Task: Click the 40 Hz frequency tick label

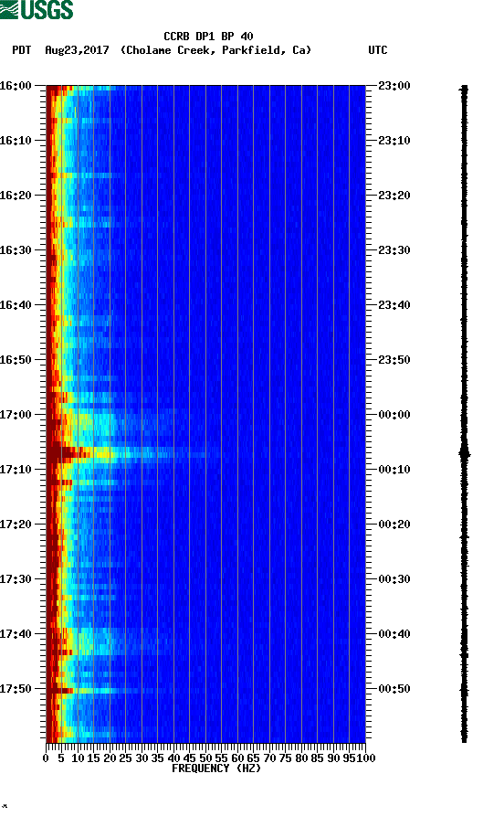Action: pyautogui.click(x=173, y=758)
